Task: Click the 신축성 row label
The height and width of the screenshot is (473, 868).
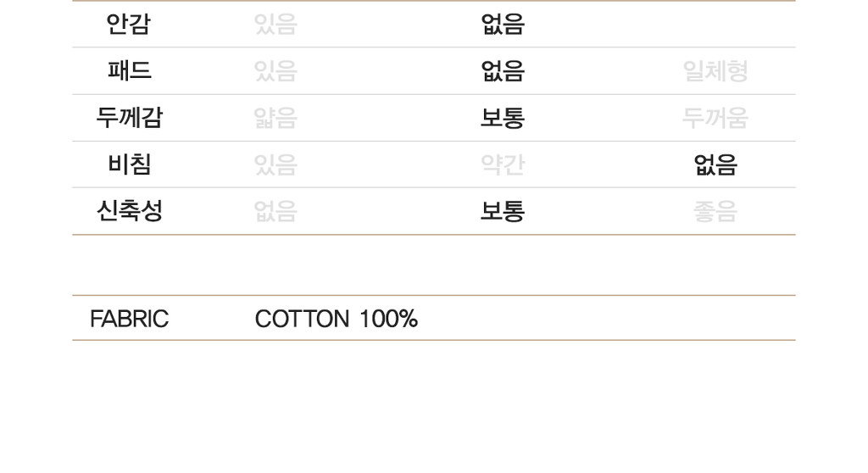Action: click(x=129, y=211)
